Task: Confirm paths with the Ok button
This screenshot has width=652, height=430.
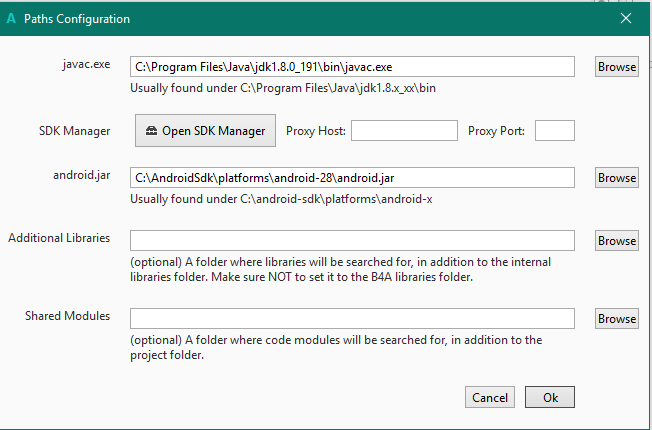Action: pyautogui.click(x=550, y=397)
